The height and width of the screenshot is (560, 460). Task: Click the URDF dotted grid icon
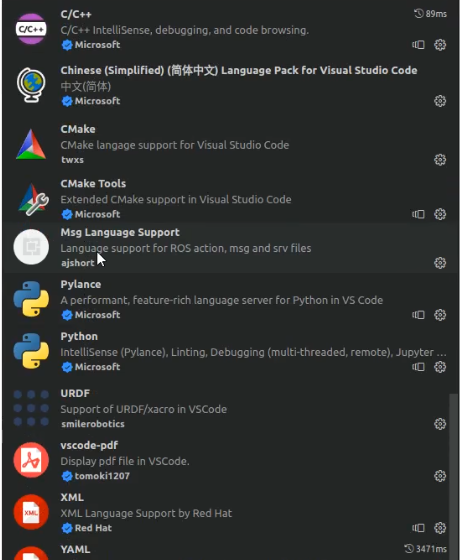click(x=31, y=408)
